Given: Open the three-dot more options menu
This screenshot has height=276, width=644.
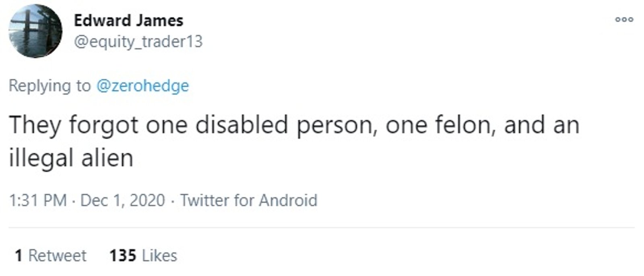Looking at the screenshot, I should click(624, 19).
